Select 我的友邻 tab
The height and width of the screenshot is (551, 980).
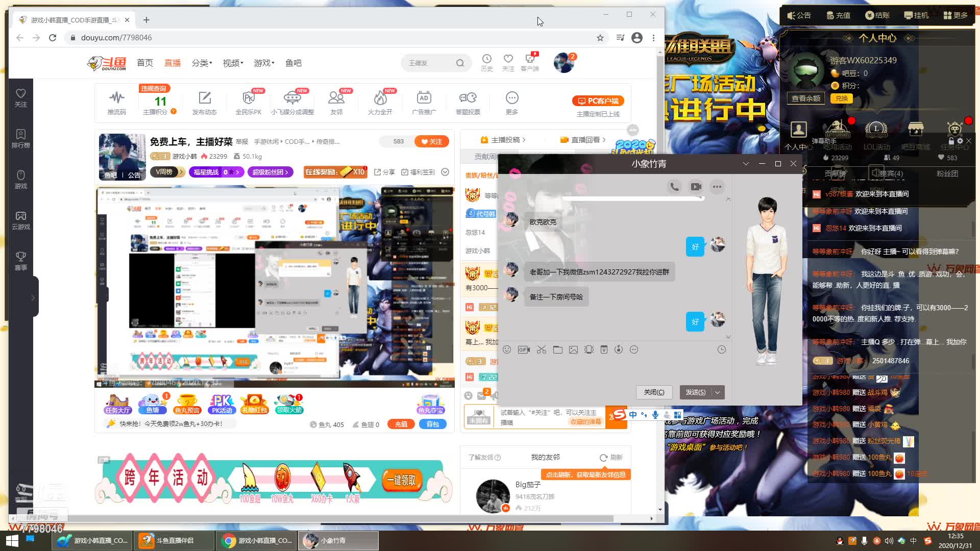coord(545,457)
